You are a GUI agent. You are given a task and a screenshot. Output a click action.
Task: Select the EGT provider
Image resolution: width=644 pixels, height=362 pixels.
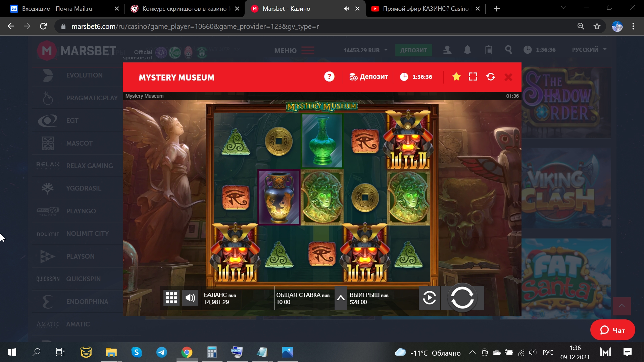78,121
